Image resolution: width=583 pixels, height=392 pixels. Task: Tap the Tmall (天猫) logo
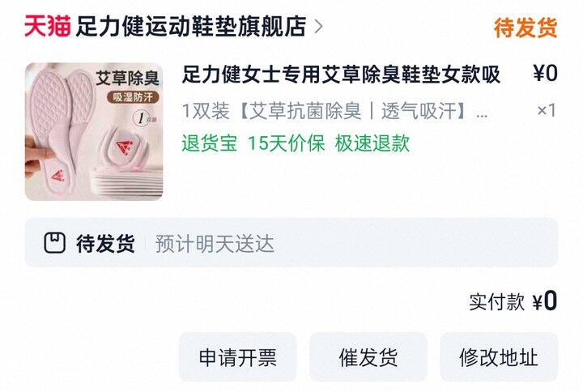(x=47, y=27)
